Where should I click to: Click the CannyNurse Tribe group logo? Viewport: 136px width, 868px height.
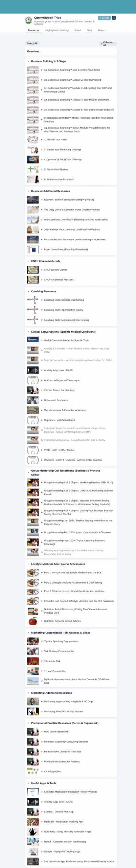tap(29, 21)
